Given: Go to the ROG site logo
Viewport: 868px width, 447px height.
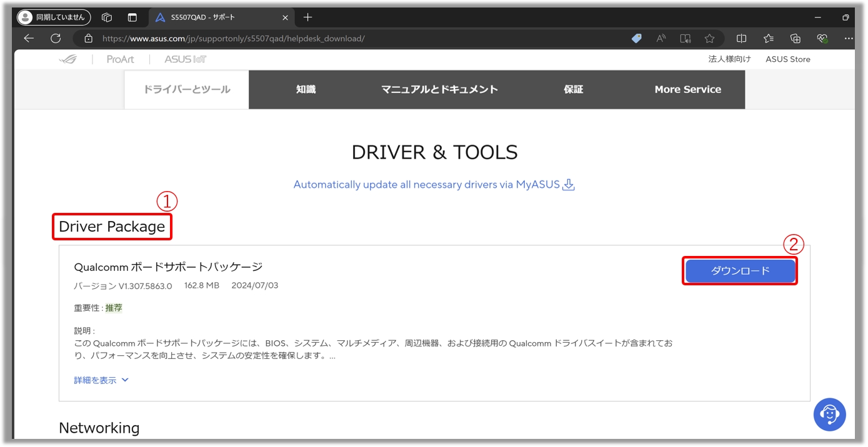Looking at the screenshot, I should coord(67,59).
